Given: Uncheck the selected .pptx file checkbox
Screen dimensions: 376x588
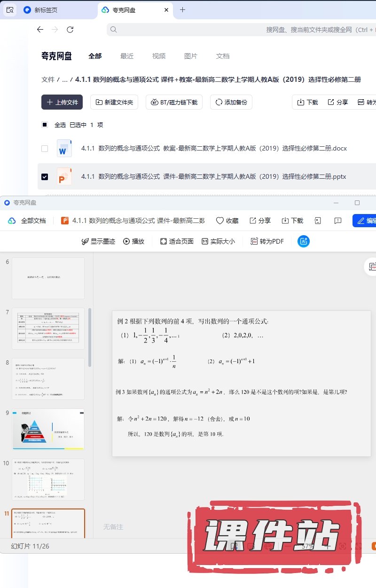Looking at the screenshot, I should 45,177.
